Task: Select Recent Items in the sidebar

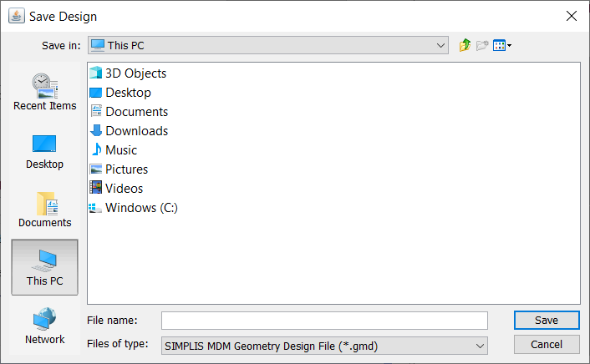Action: point(44,92)
